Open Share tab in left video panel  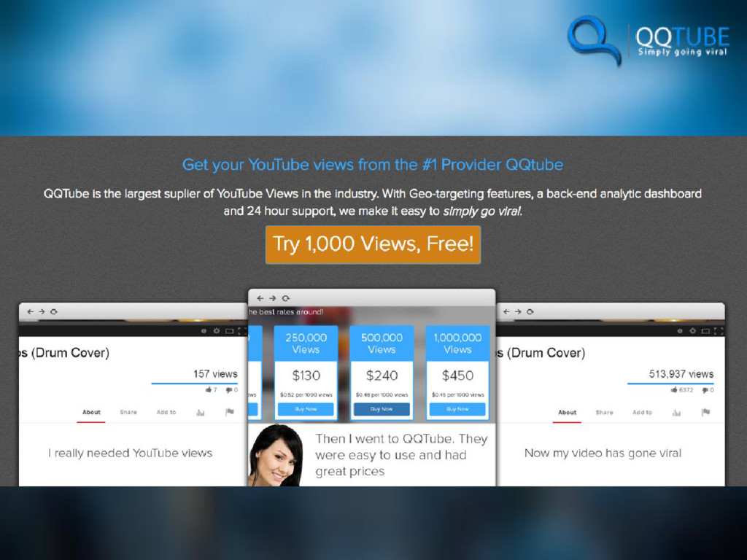128,413
